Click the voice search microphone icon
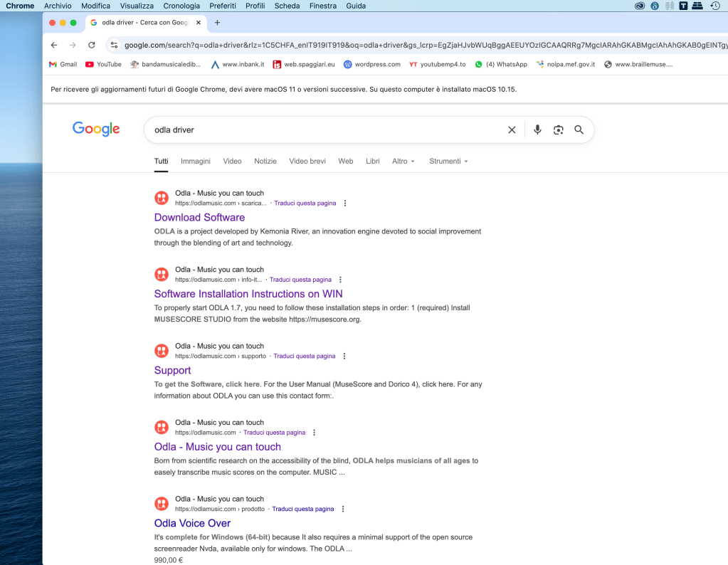The width and height of the screenshot is (728, 565). [x=537, y=130]
